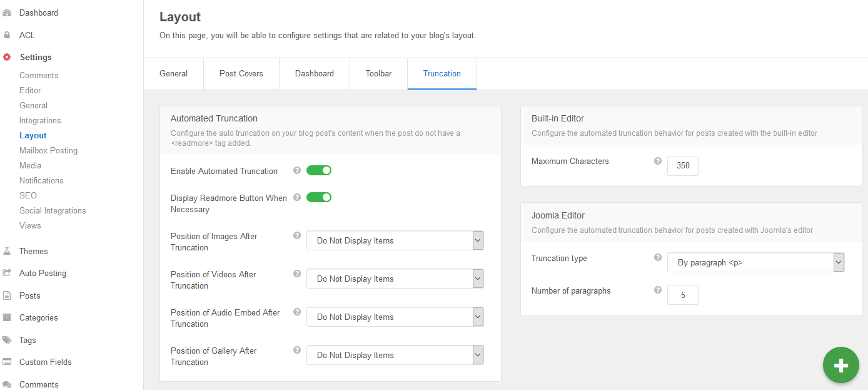Toggle Display Readmore Button When Necessary switch
Viewport: 868px width, 390px height.
(x=319, y=197)
